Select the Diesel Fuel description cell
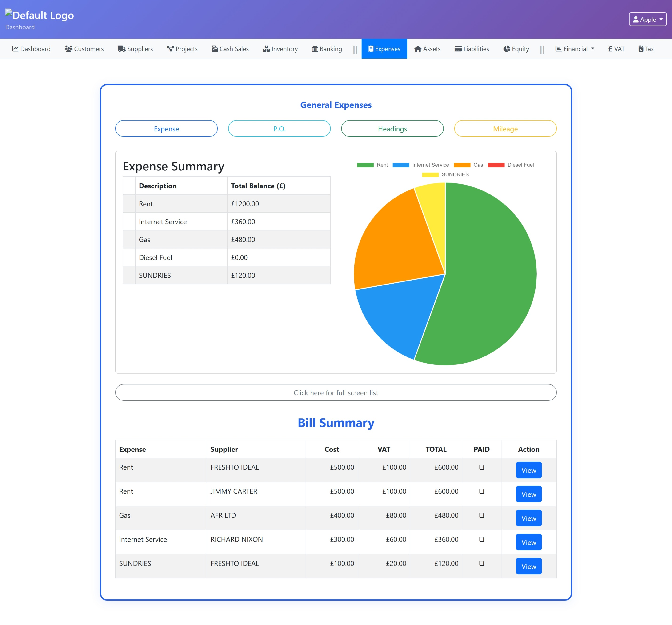 181,257
